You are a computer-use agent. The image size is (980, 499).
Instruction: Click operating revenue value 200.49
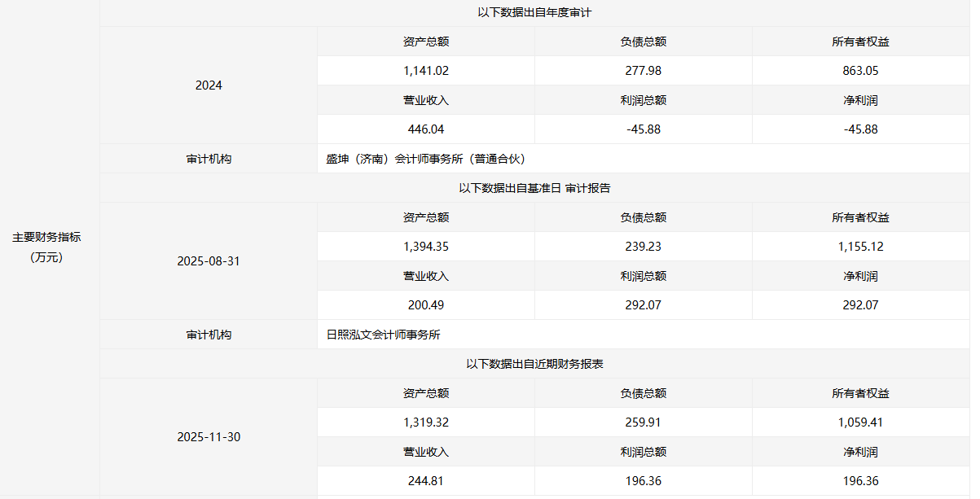426,305
